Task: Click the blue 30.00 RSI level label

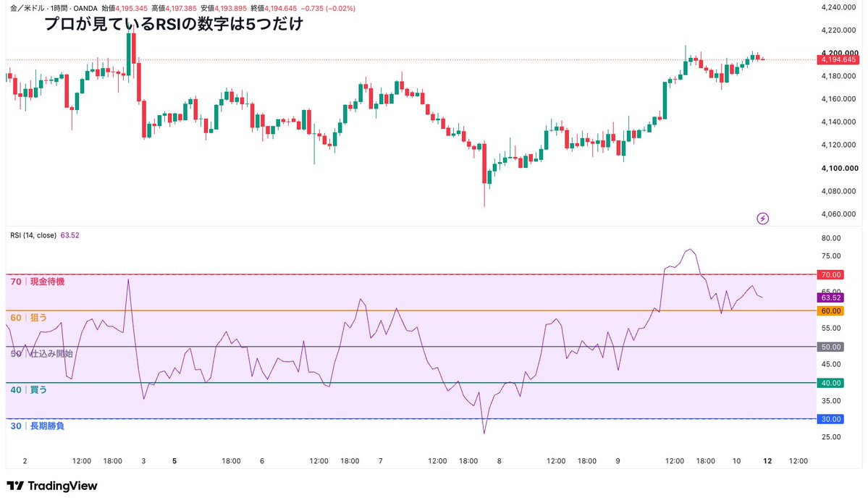Action: [x=830, y=419]
